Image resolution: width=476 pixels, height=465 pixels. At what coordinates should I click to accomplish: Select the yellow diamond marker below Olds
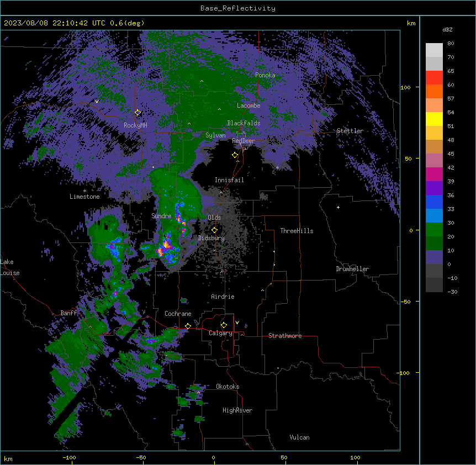pyautogui.click(x=214, y=230)
